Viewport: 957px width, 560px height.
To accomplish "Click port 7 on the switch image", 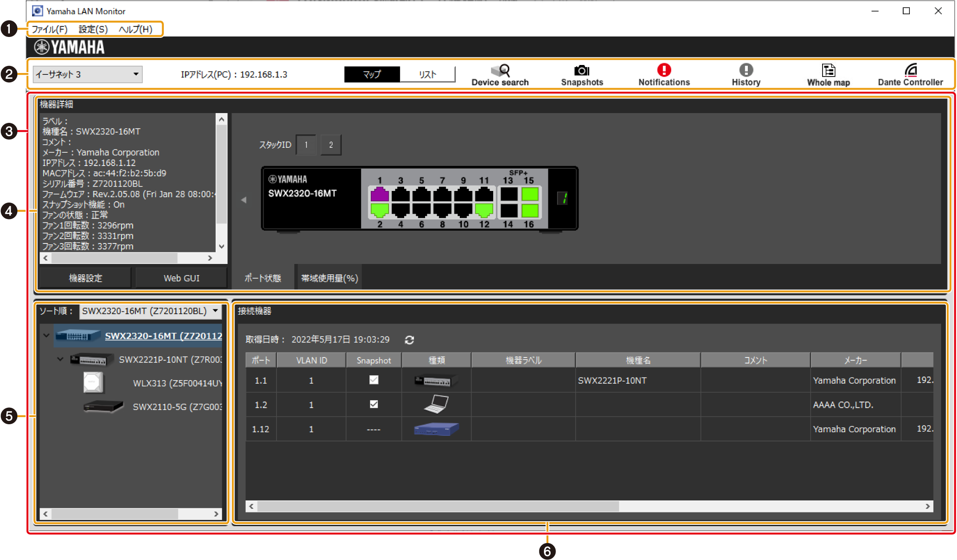I will point(442,195).
